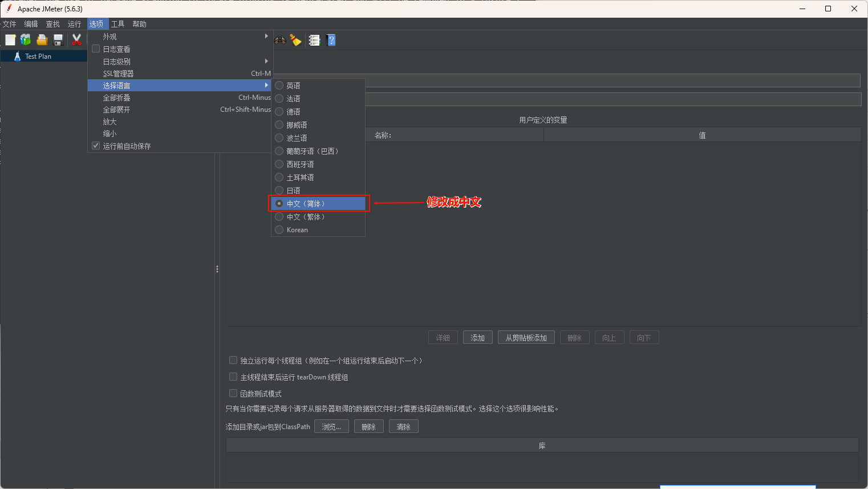The image size is (868, 489).
Task: Click the Save floppy disk icon
Action: coord(58,40)
